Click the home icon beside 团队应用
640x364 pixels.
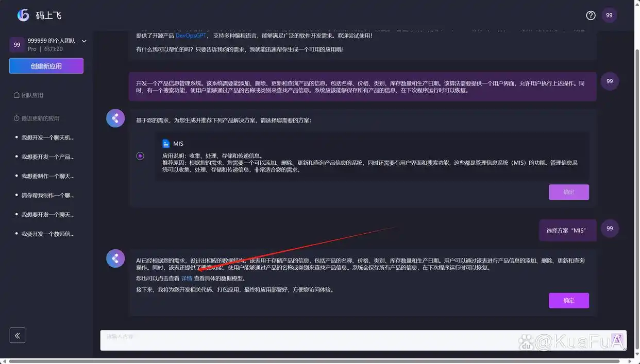click(x=18, y=94)
